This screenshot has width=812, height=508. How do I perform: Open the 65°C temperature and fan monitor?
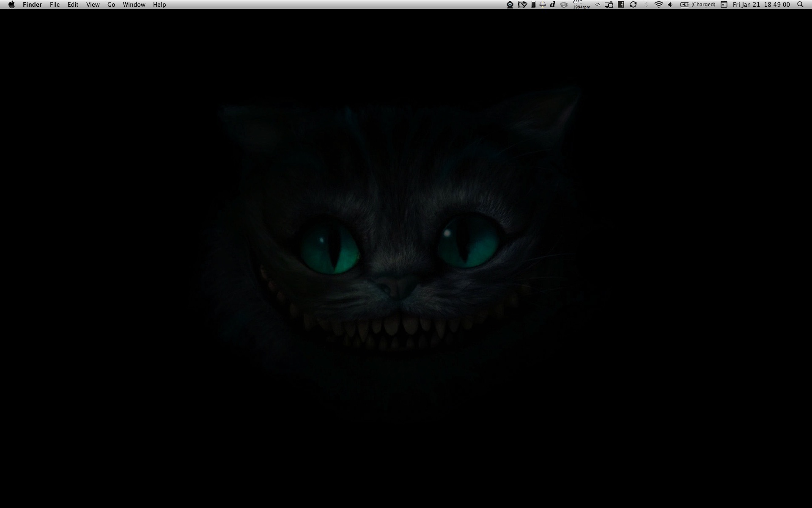[x=582, y=5]
